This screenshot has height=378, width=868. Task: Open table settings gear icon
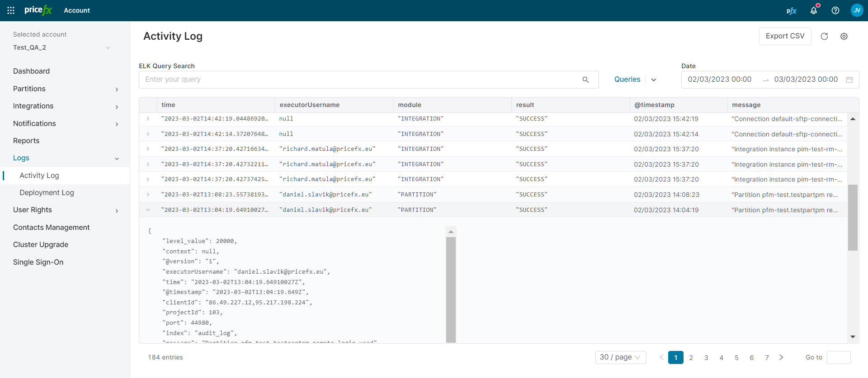[844, 36]
